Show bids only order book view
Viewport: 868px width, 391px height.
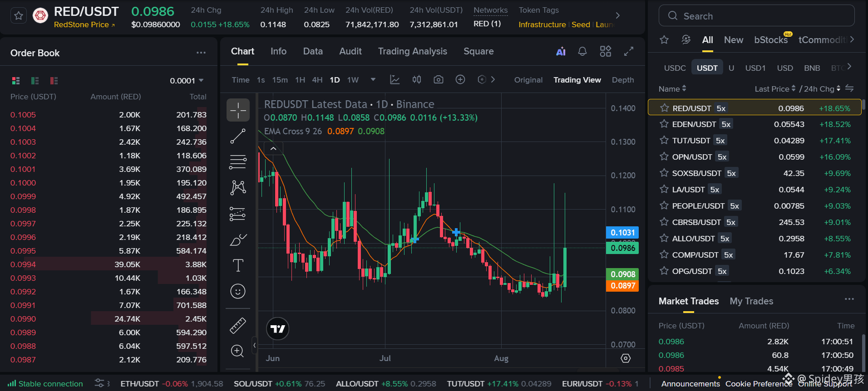point(35,81)
